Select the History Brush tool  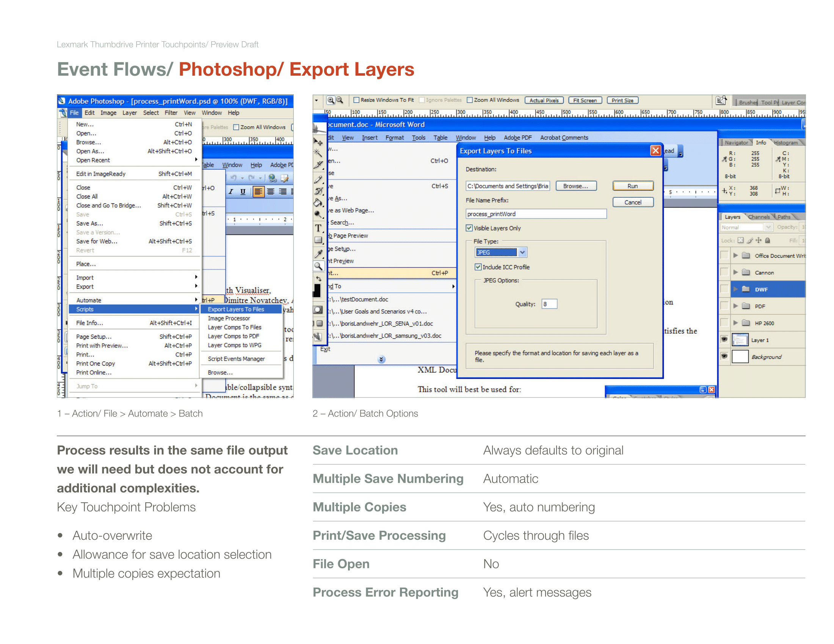pos(318,191)
